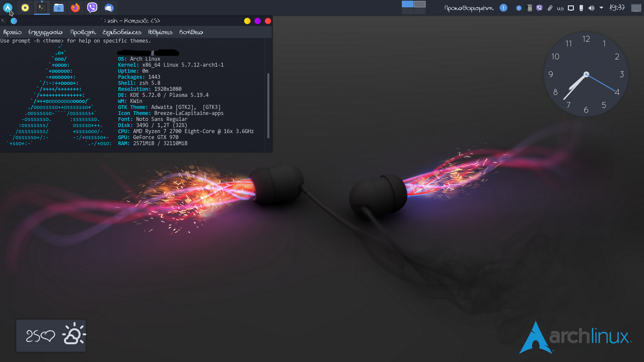Open the removable devices tray icon
Image resolution: width=644 pixels, height=362 pixels.
pyautogui.click(x=581, y=8)
